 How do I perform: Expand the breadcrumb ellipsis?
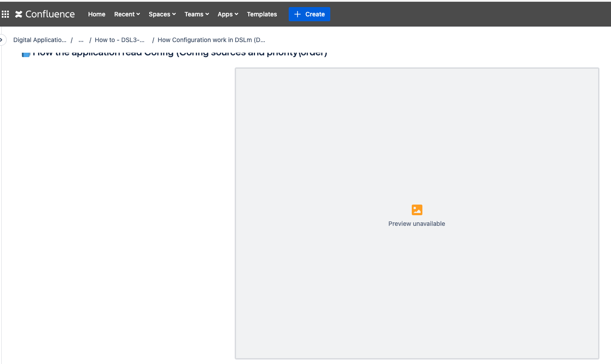(81, 40)
